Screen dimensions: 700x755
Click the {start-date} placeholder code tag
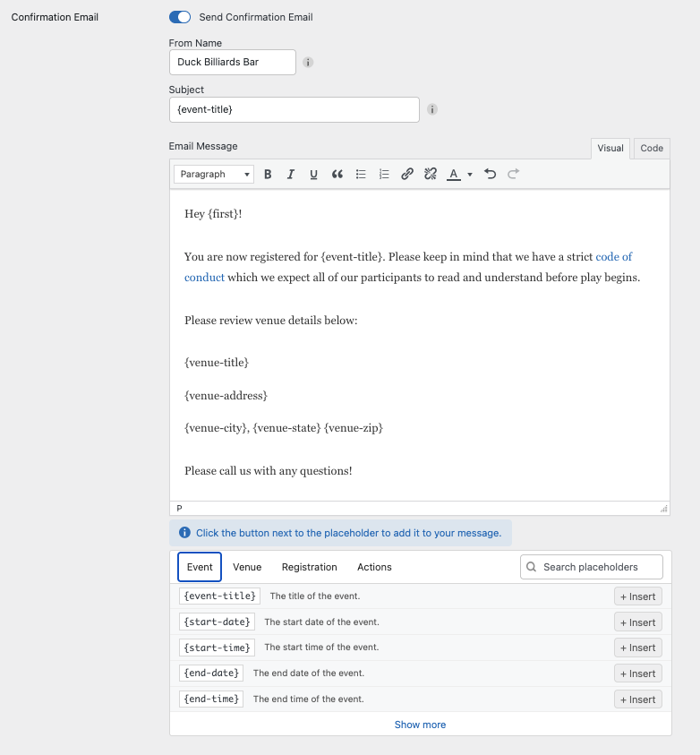point(217,622)
